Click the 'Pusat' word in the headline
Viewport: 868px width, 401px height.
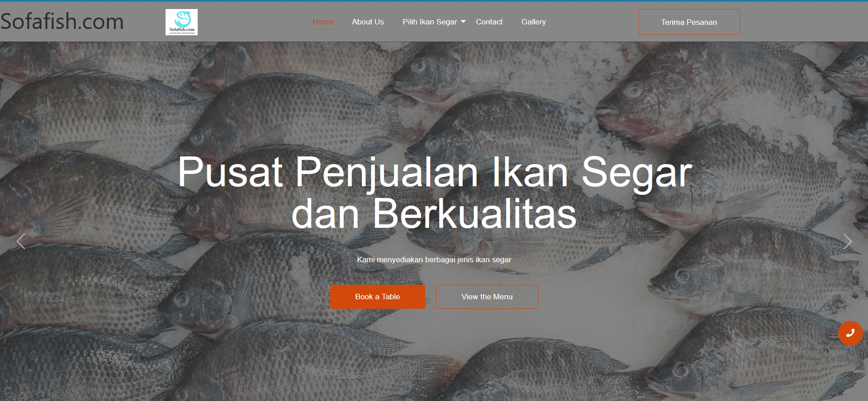point(230,172)
